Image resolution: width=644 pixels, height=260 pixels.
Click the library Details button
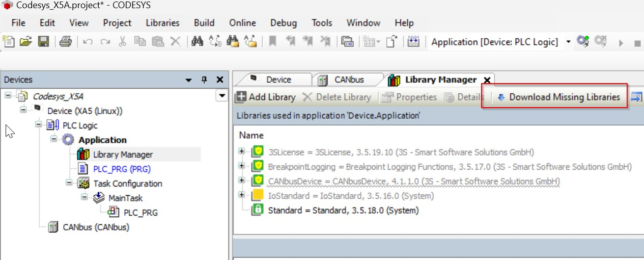464,97
